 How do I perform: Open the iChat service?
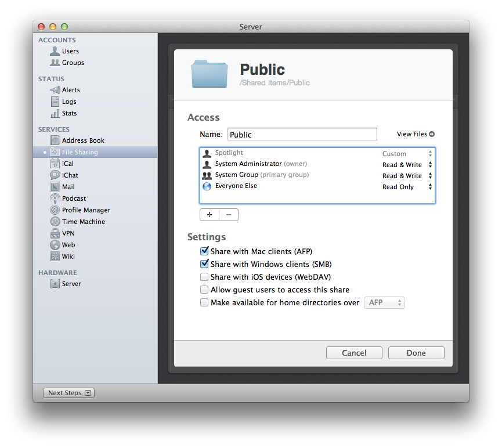tap(95, 175)
